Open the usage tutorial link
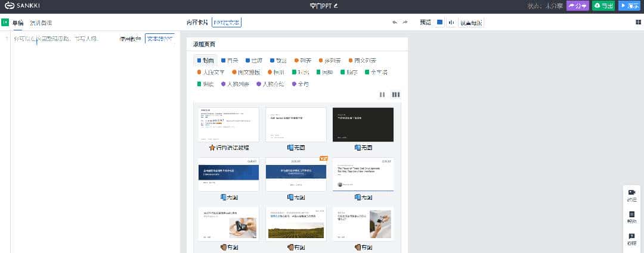644x253 pixels. (130, 39)
